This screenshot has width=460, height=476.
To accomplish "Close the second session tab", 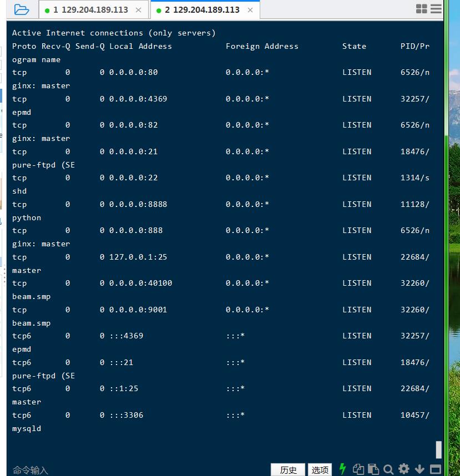I will 250,10.
